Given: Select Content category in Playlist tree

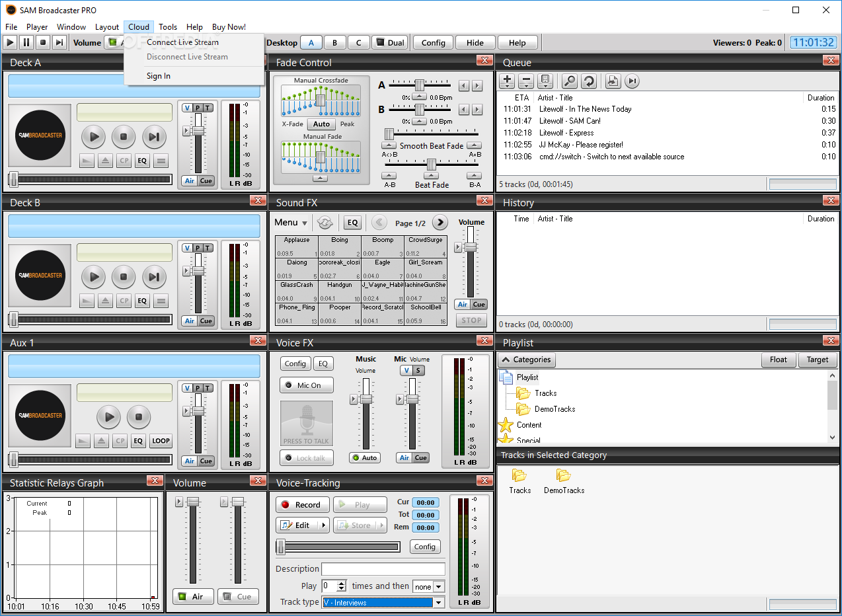Looking at the screenshot, I should click(x=529, y=425).
